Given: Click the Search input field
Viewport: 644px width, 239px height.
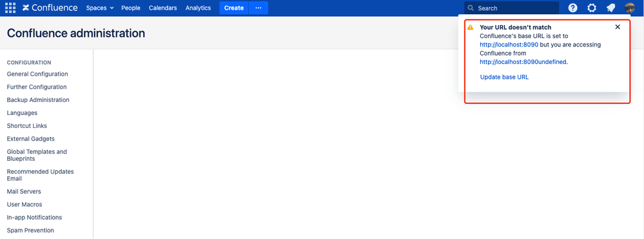Looking at the screenshot, I should click(x=511, y=8).
